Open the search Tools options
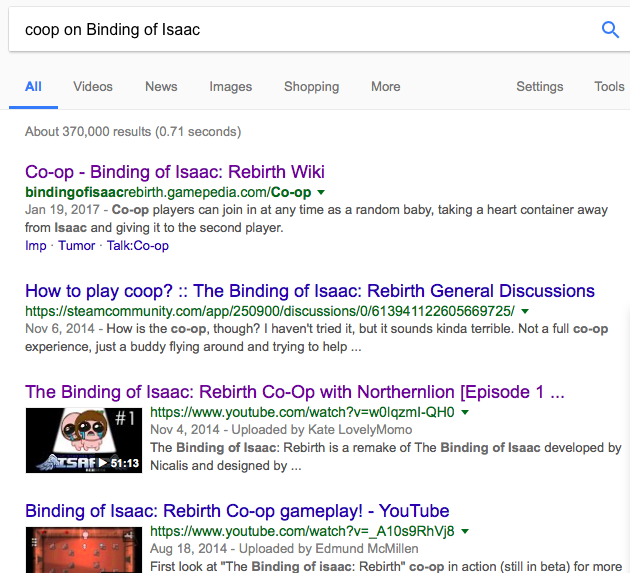The image size is (630, 573). [x=609, y=86]
